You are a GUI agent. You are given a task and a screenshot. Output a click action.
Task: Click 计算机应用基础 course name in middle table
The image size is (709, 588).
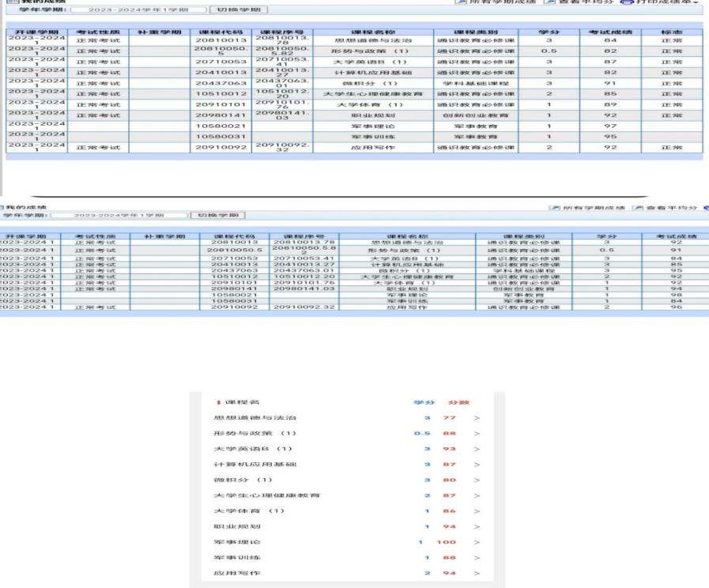[407, 265]
